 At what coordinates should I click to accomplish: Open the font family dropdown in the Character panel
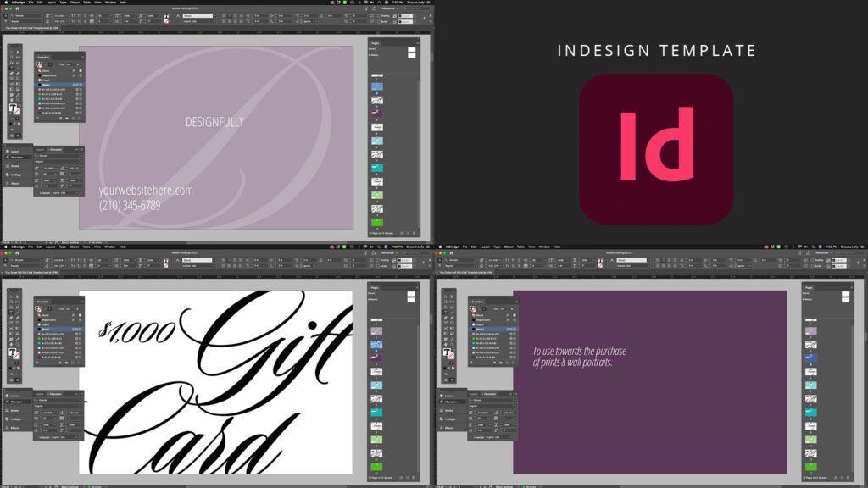point(59,155)
